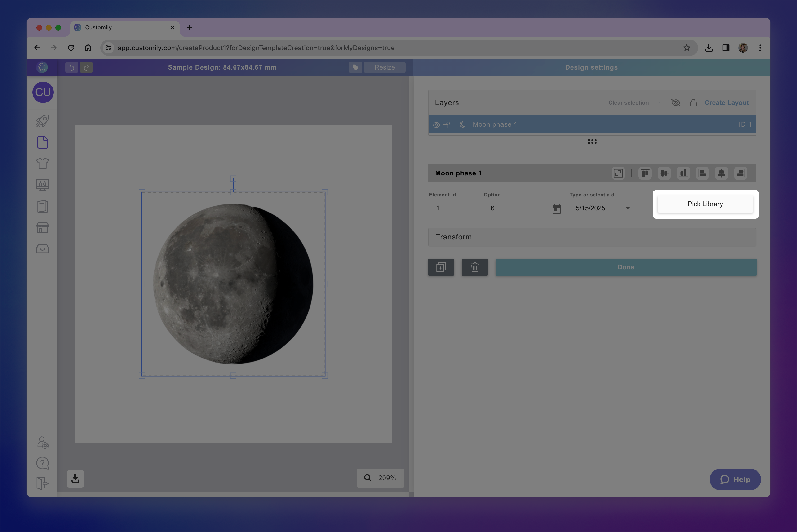
Task: Open the 209% zoom control
Action: coord(380,478)
